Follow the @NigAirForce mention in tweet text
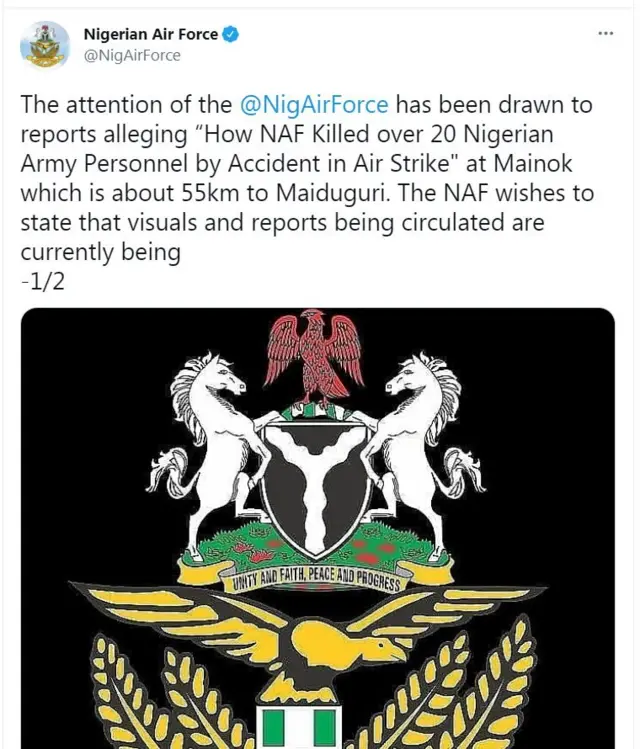Viewport: 640px width, 749px height. tap(313, 105)
